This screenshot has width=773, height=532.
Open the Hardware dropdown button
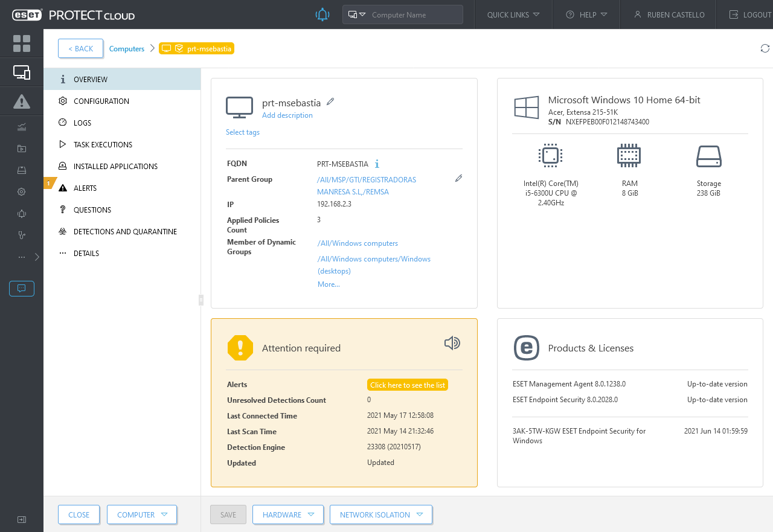[288, 514]
